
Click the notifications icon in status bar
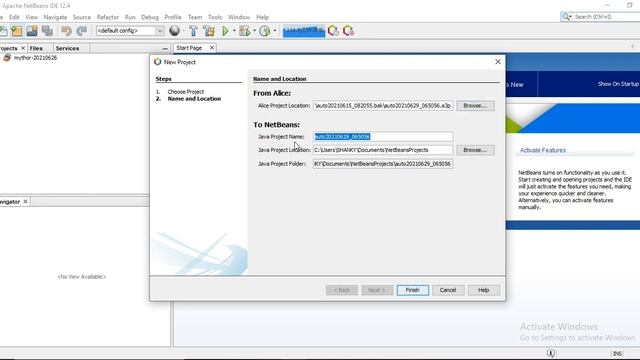point(551,353)
